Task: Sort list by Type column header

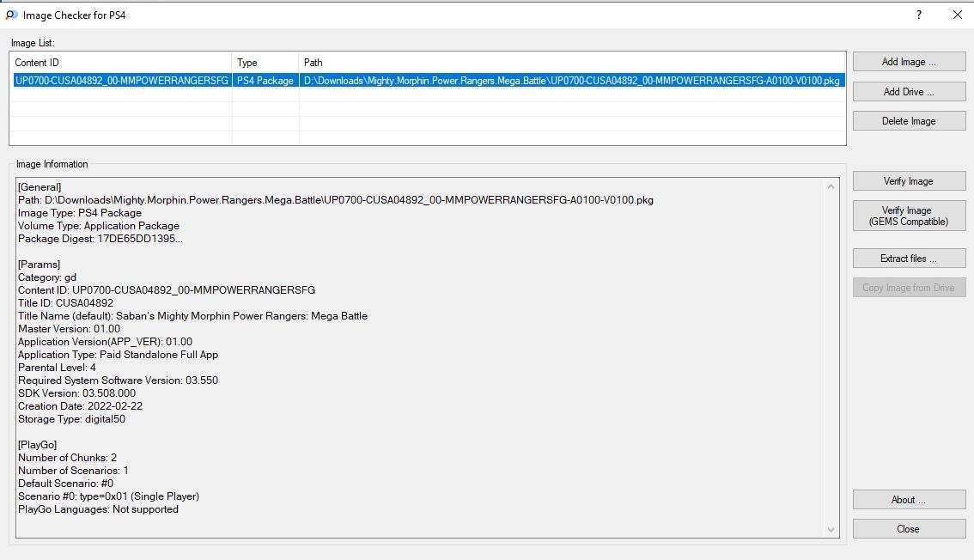Action: [x=265, y=63]
